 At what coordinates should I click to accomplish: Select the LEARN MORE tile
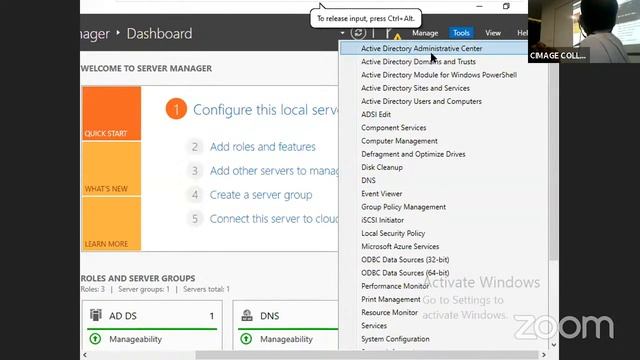[111, 224]
